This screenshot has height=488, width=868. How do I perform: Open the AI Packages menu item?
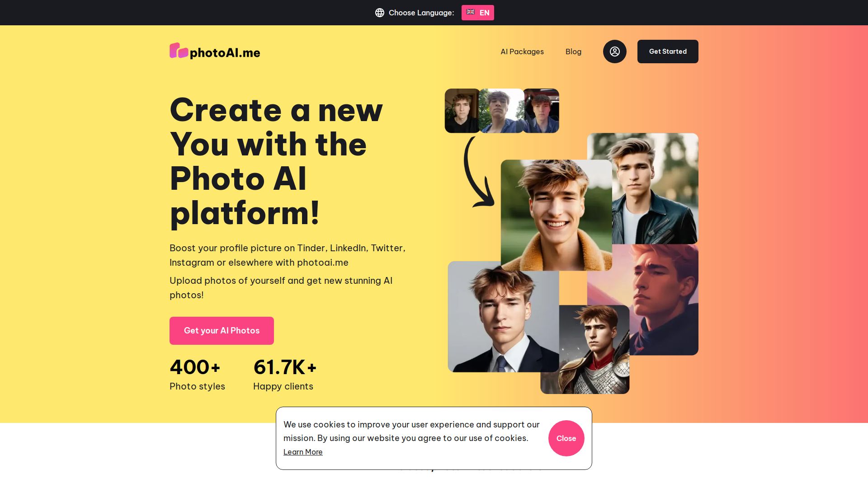pyautogui.click(x=522, y=52)
